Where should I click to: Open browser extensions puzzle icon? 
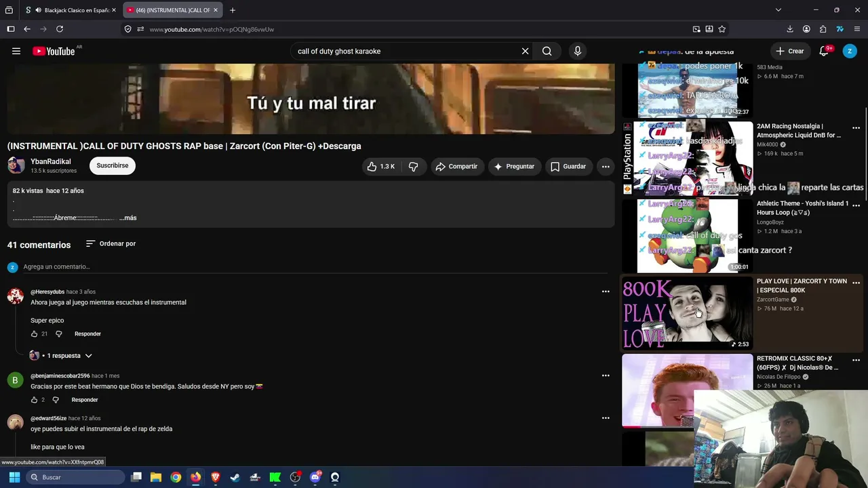pos(823,29)
